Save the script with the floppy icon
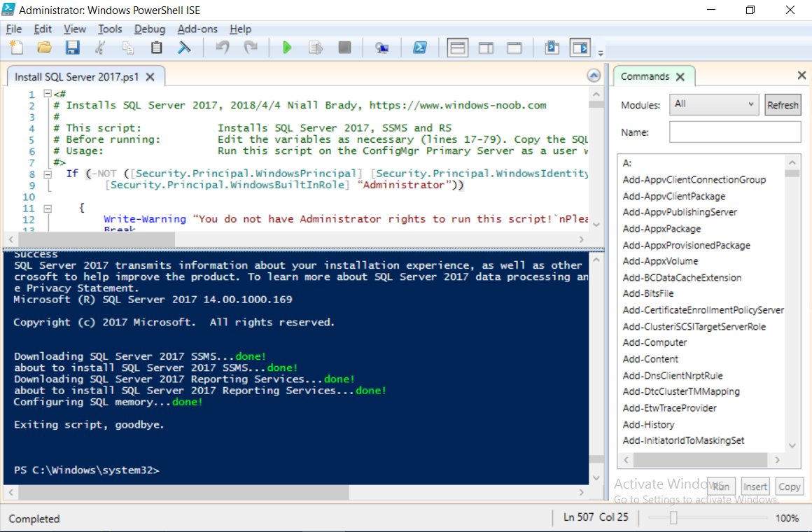The width and height of the screenshot is (812, 532). (72, 48)
